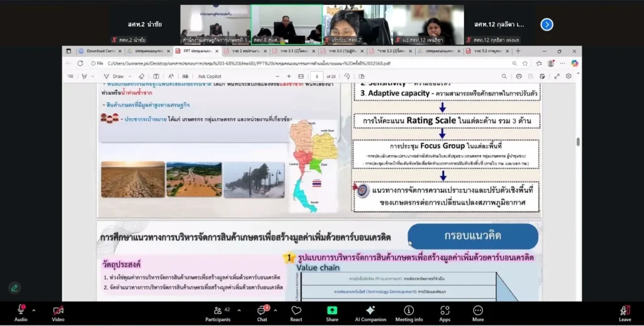Click the PDF viewer vertical scrollbar
Screen dimensions: 644x326
click(577, 142)
